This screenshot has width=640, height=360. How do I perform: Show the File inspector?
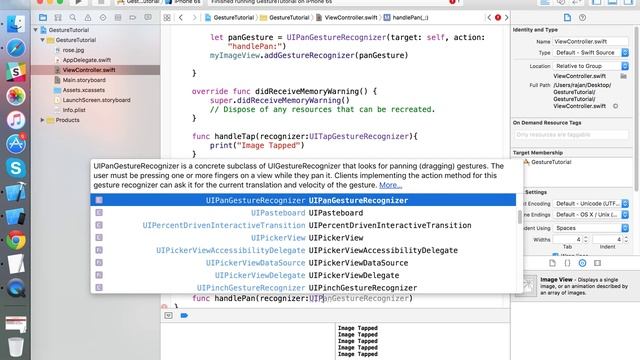pos(567,18)
